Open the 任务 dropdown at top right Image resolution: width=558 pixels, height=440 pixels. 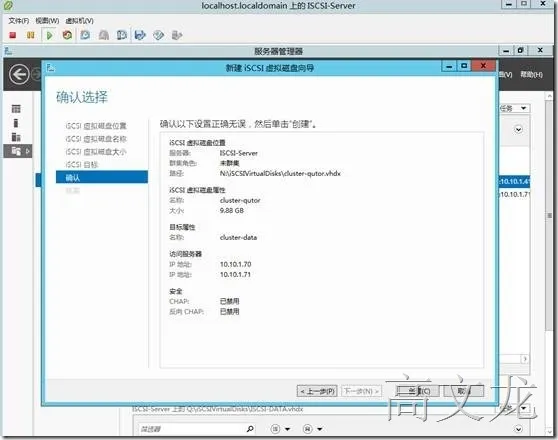click(x=515, y=108)
